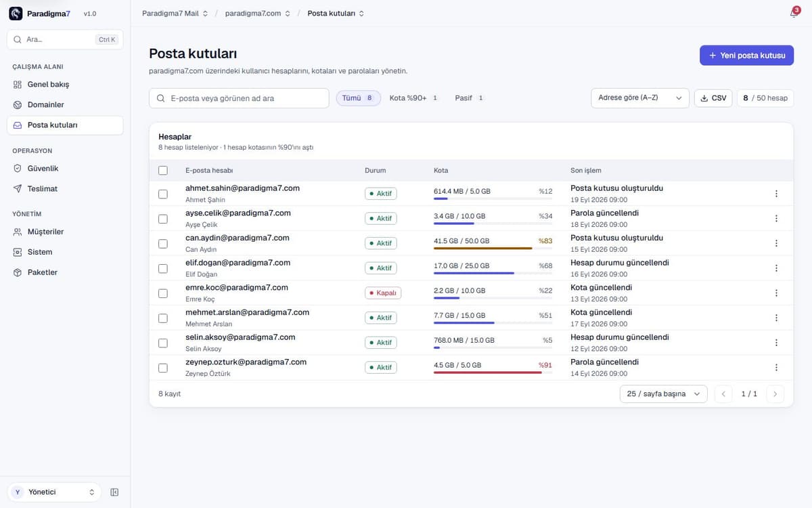Viewport: 812px width, 508px height.
Task: Tick checkbox for emre.koc@paradigma7.com
Action: (163, 293)
